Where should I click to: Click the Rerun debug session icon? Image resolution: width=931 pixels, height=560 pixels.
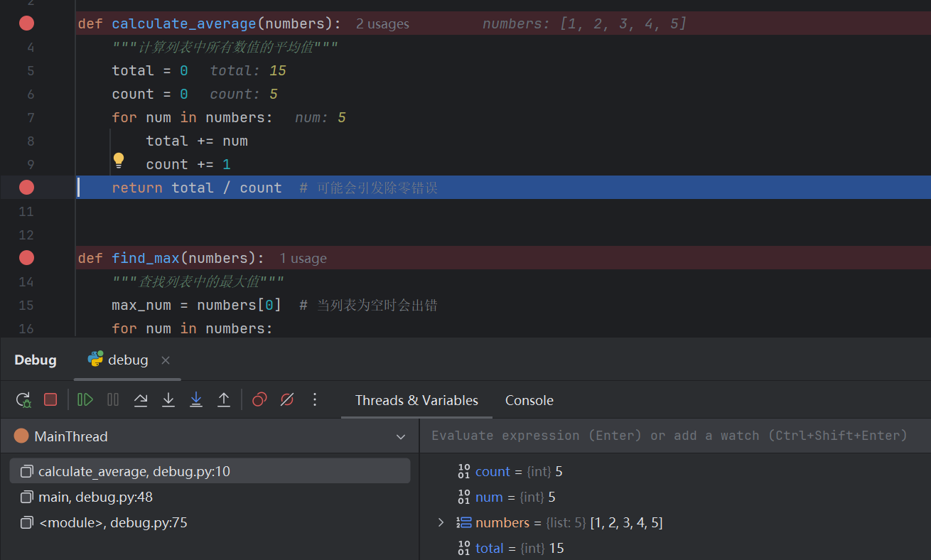coord(22,399)
